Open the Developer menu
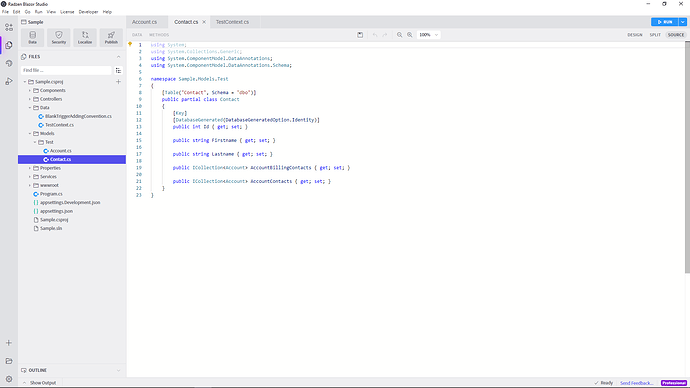 pyautogui.click(x=88, y=12)
